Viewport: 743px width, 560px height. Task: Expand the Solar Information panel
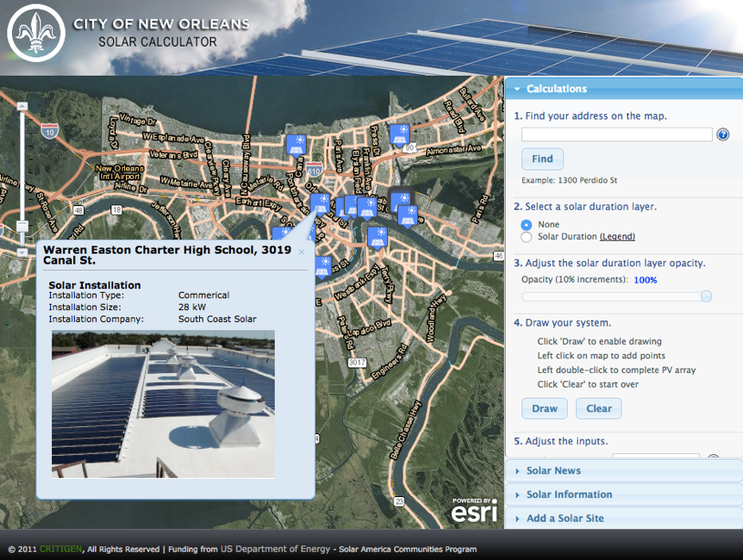coord(569,494)
